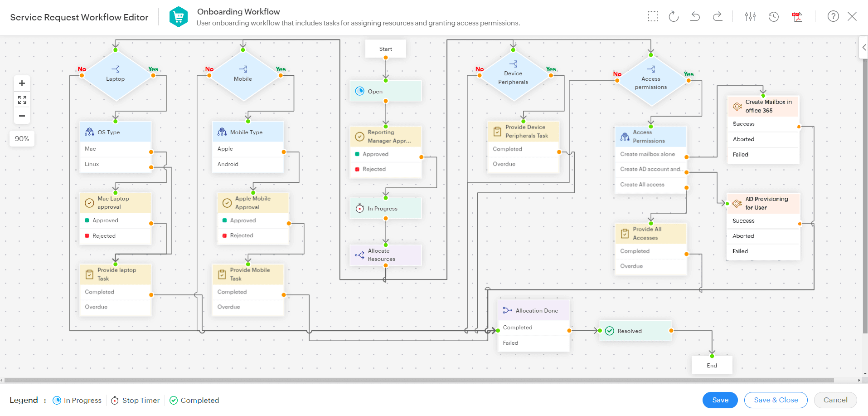The width and height of the screenshot is (868, 416).
Task: Click the Onboarding Workflow cart icon
Action: (178, 16)
